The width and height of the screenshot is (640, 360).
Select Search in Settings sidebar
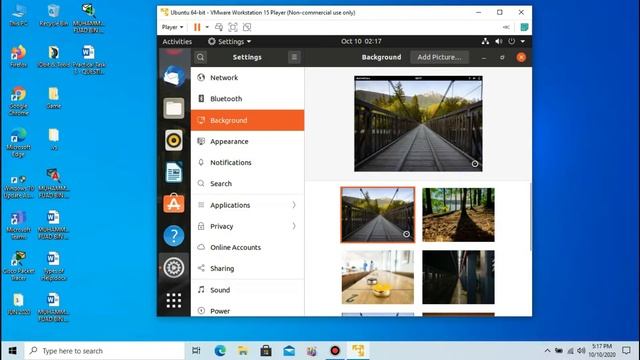[247, 184]
